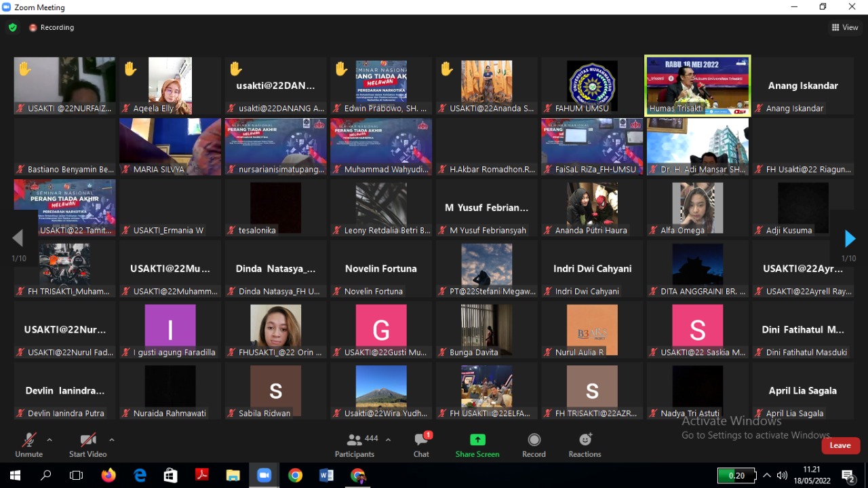Open the View layout menu
Image resolution: width=868 pixels, height=488 pixels.
845,28
